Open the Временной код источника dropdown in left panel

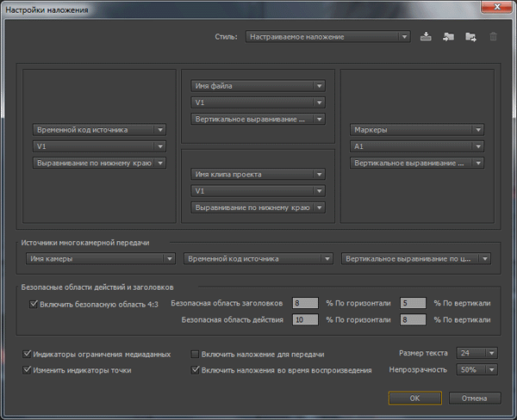(x=99, y=130)
